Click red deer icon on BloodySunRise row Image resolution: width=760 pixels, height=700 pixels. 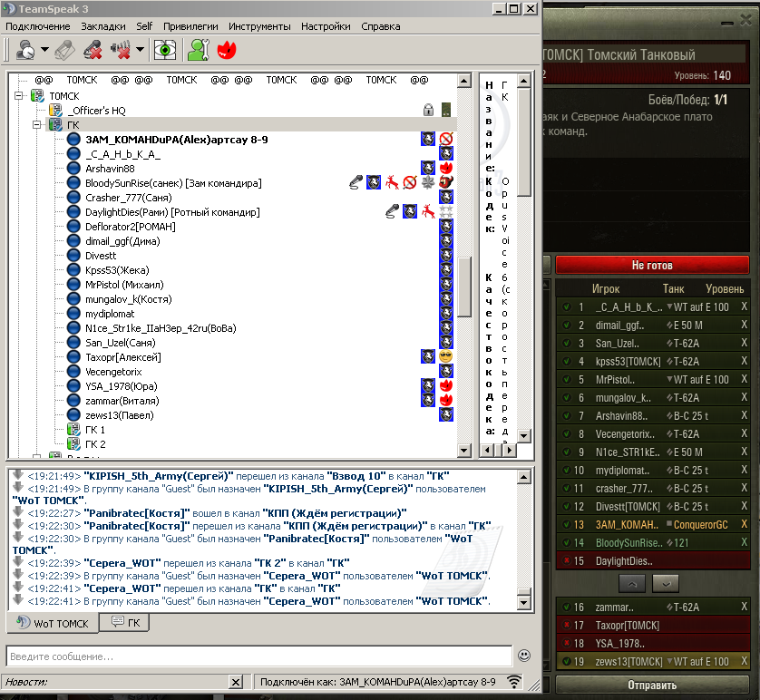[x=392, y=182]
